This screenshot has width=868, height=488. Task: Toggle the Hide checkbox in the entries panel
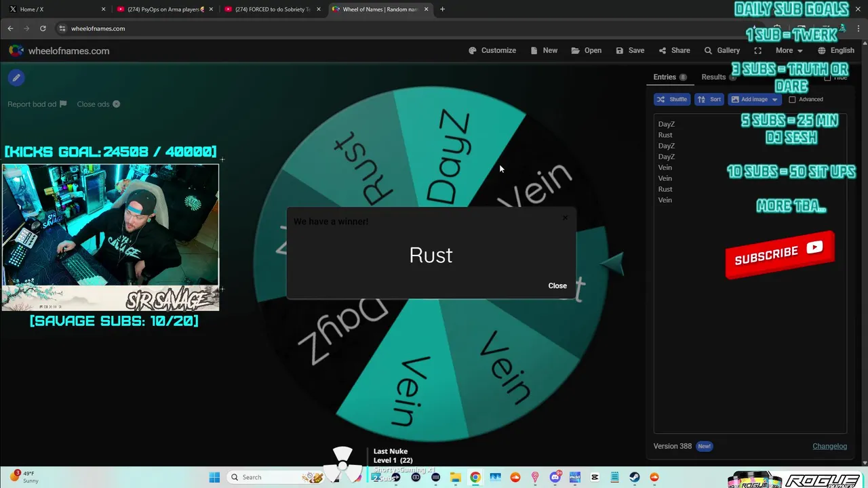827,78
